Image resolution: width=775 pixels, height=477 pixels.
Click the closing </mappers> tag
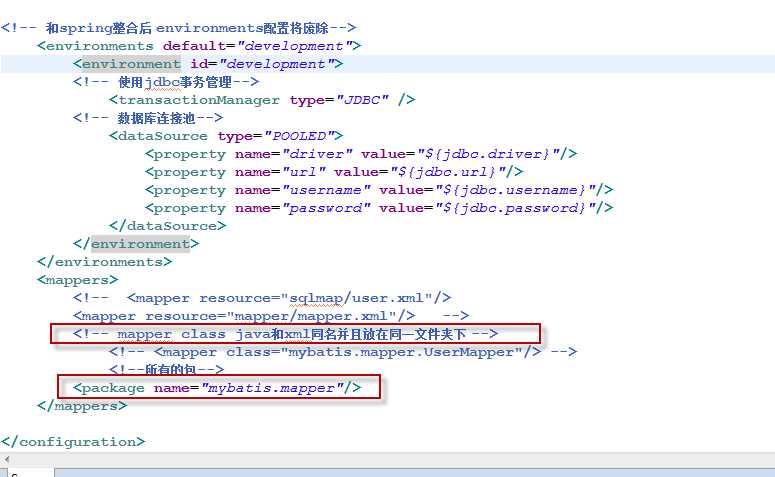pyautogui.click(x=82, y=406)
